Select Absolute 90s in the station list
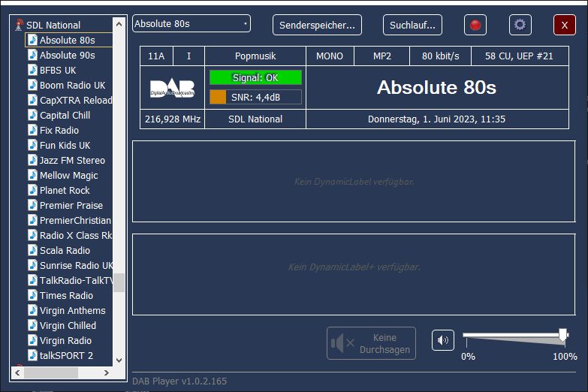The image size is (588, 392). tap(67, 55)
